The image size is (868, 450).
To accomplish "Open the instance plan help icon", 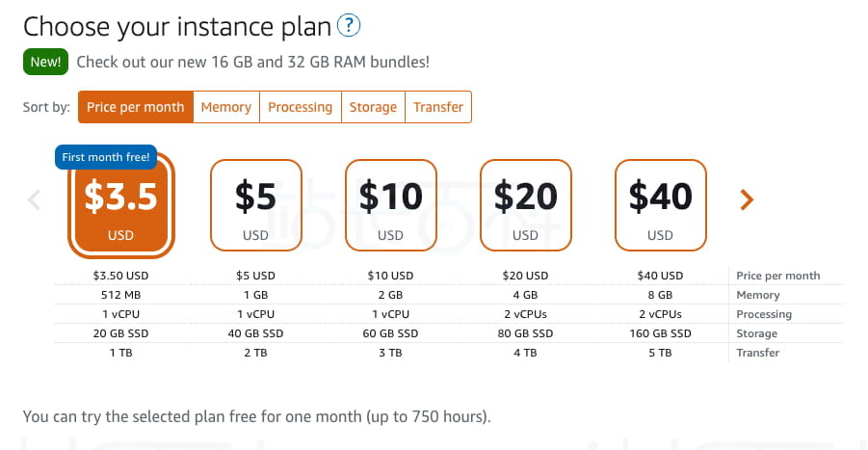I will pyautogui.click(x=351, y=25).
